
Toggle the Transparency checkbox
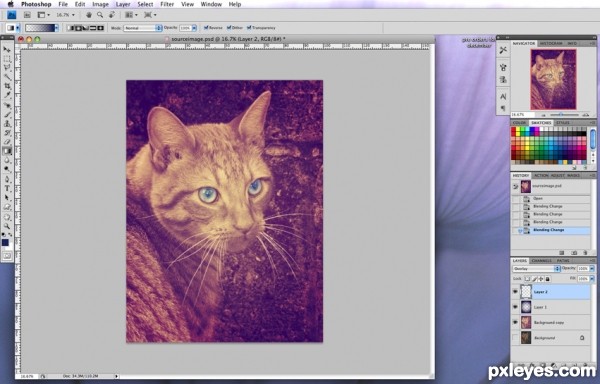tap(249, 28)
